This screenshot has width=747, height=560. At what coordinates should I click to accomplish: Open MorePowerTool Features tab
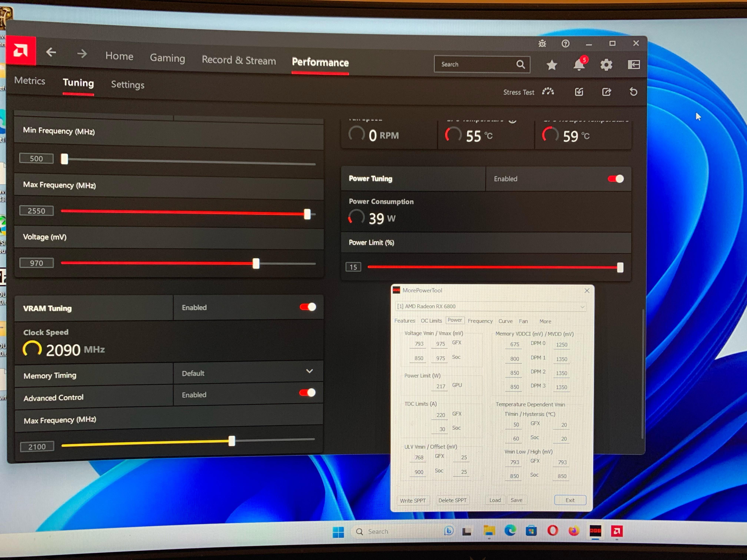(x=405, y=321)
